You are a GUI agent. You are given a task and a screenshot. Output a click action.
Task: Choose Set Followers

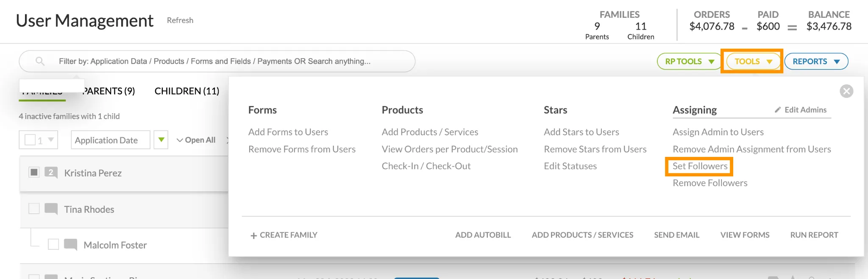tap(700, 166)
